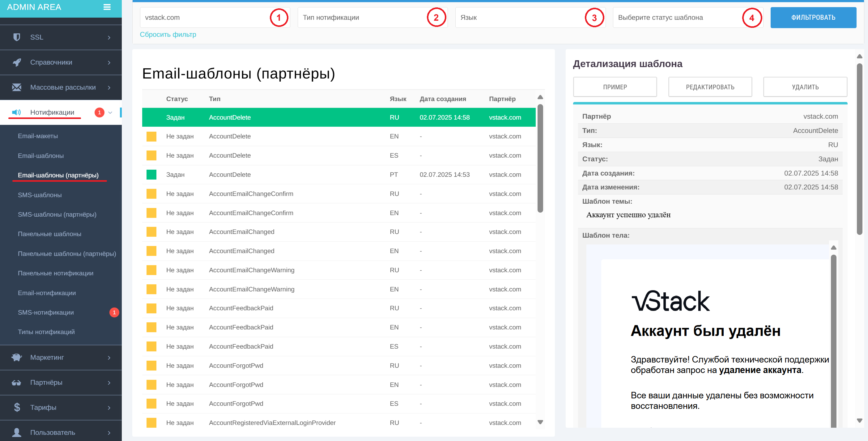Click the Маркетинг piggy-bank icon
This screenshot has height=441, width=868.
click(x=17, y=357)
